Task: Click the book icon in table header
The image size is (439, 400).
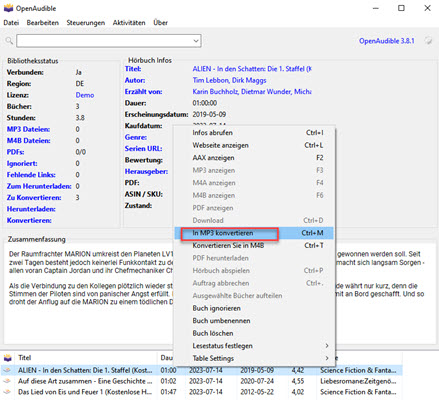Action: 7,358
